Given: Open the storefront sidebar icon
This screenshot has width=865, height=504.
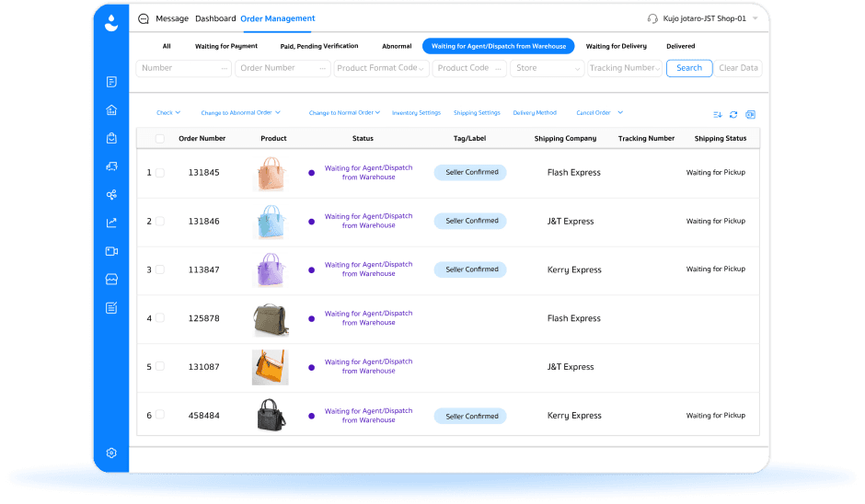Looking at the screenshot, I should click(111, 279).
